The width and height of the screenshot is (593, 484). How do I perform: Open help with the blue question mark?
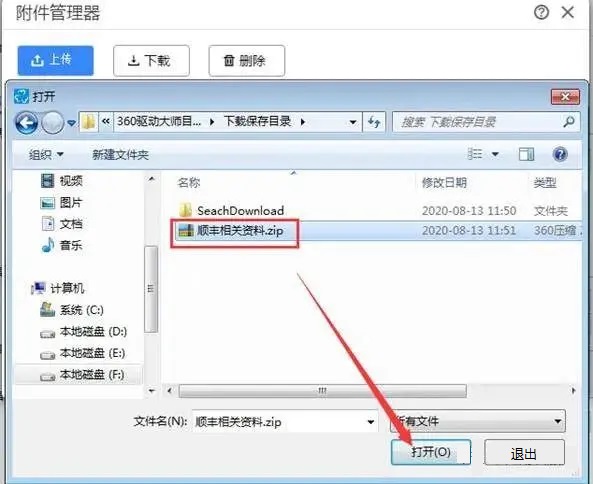pyautogui.click(x=560, y=154)
